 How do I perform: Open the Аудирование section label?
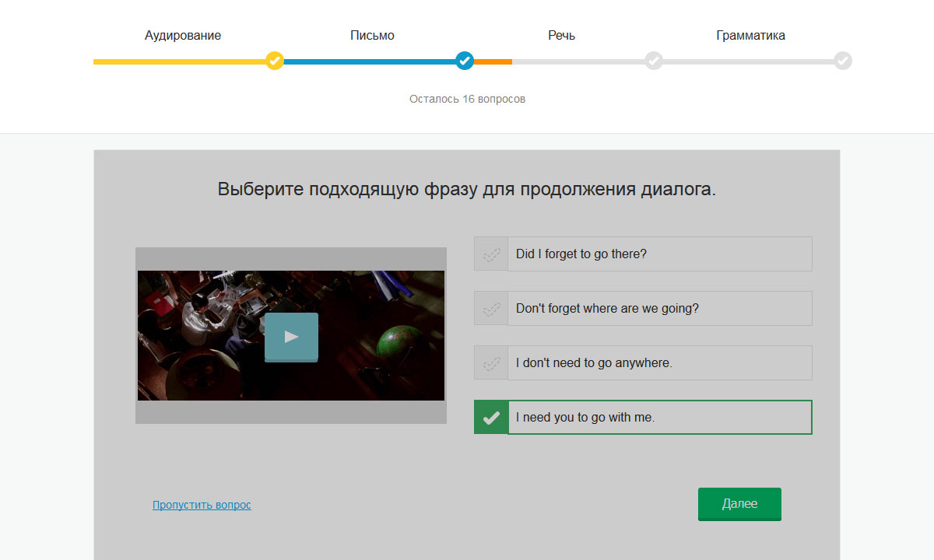click(183, 36)
